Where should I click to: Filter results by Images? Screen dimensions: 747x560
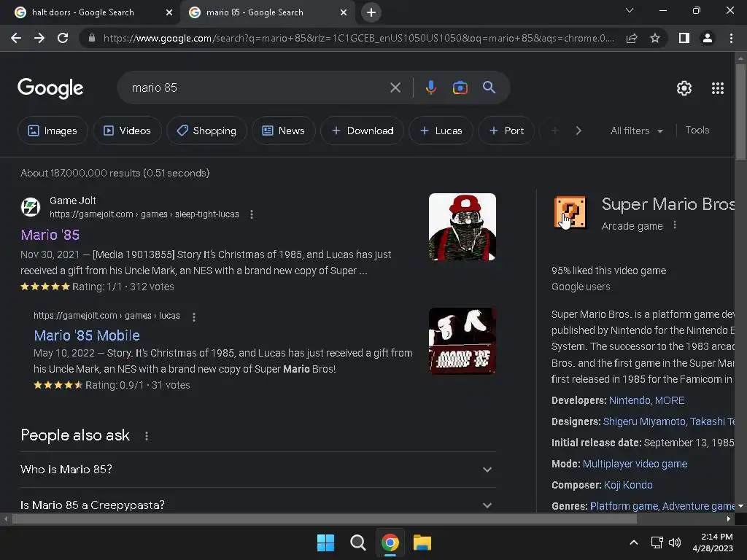(53, 131)
